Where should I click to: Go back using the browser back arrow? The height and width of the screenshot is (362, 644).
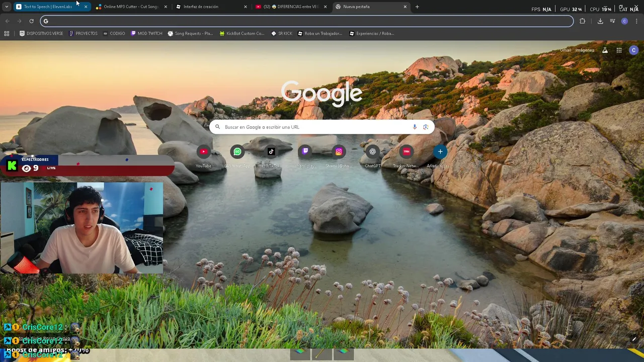7,21
